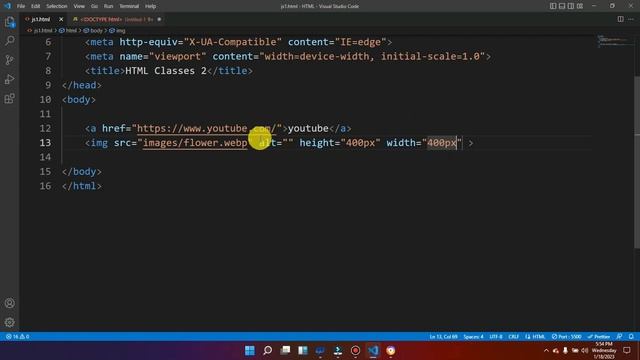Toggle Primary Side Bar layout icon
This screenshot has width=640, height=360.
pyautogui.click(x=553, y=6)
